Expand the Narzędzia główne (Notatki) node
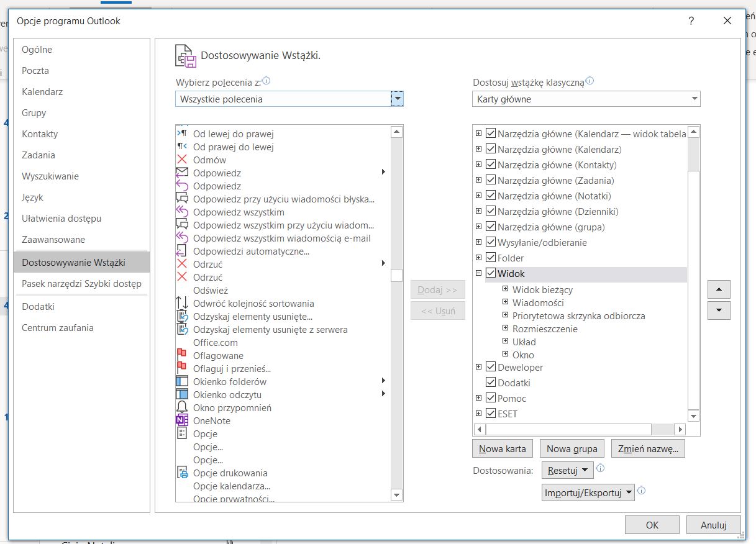The image size is (756, 544). (x=478, y=196)
